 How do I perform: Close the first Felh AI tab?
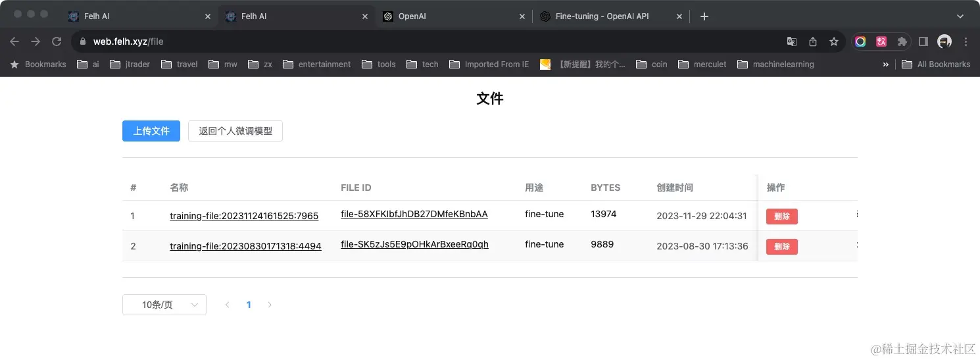[208, 16]
